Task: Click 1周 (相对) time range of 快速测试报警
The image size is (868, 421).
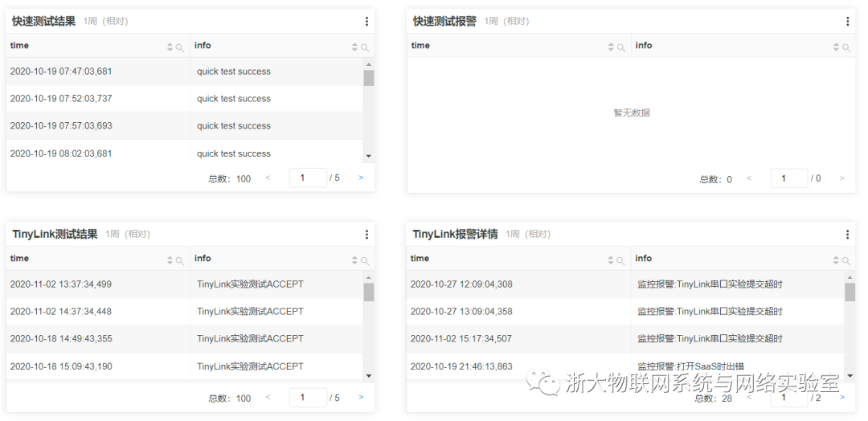Action: 506,22
